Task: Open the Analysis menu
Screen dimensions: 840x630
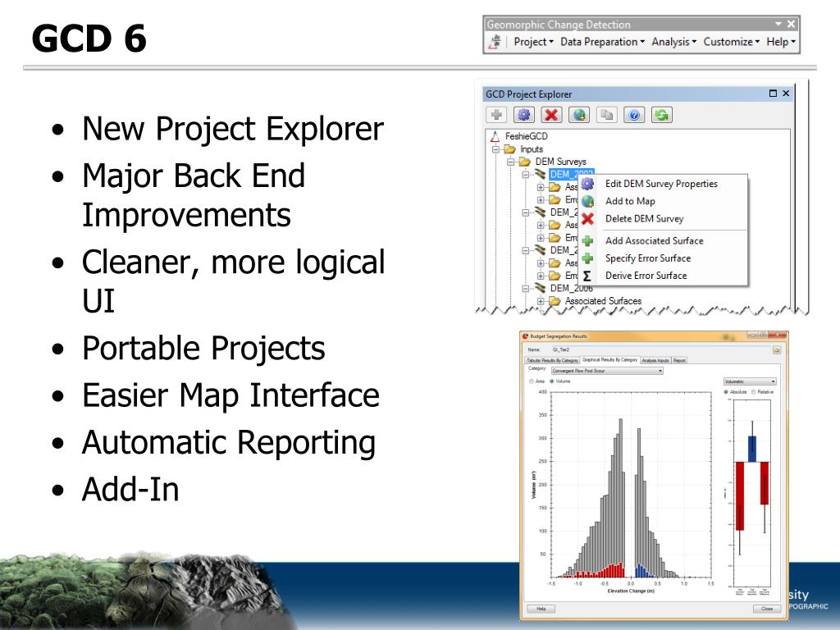Action: pos(674,42)
